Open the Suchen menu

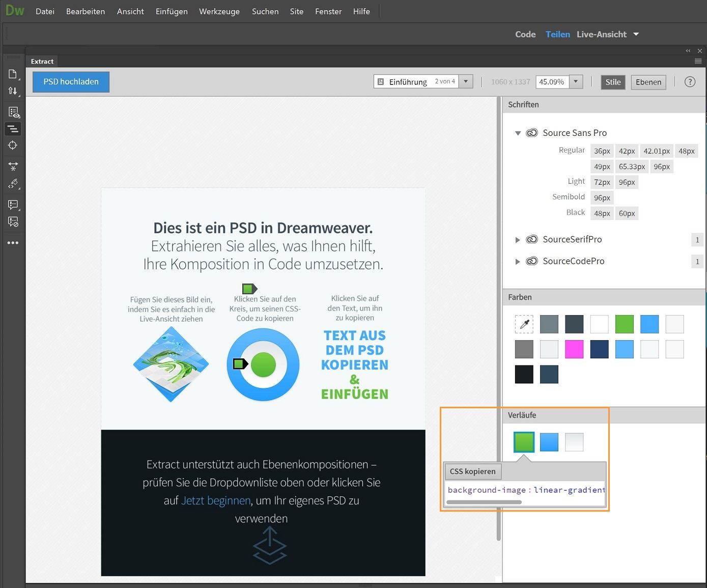pos(265,11)
